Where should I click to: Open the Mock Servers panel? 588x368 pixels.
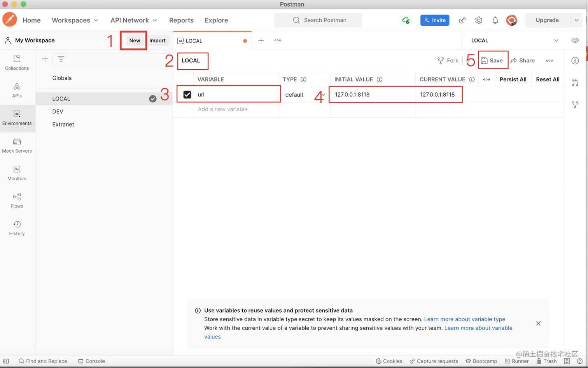tap(17, 146)
